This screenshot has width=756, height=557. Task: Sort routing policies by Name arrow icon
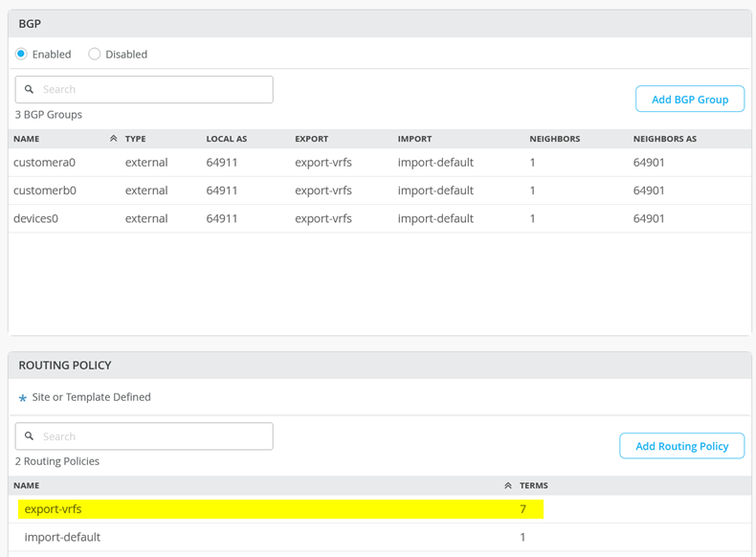[508, 486]
